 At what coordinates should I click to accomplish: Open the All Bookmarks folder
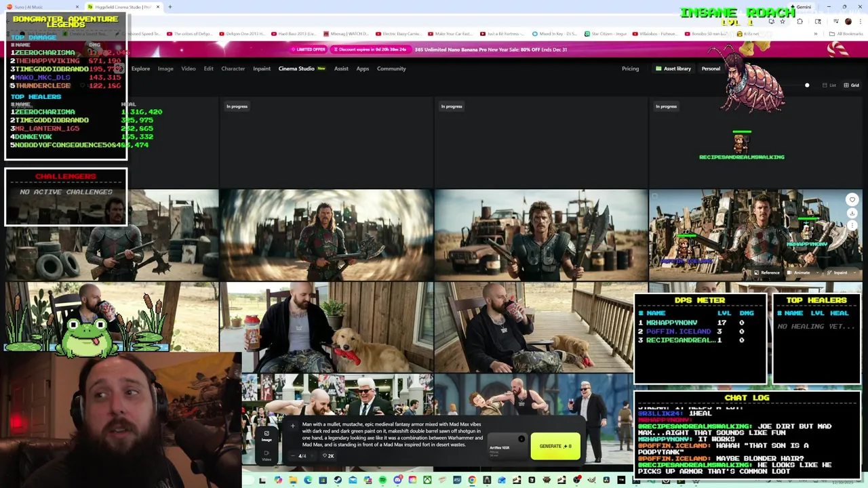click(846, 34)
